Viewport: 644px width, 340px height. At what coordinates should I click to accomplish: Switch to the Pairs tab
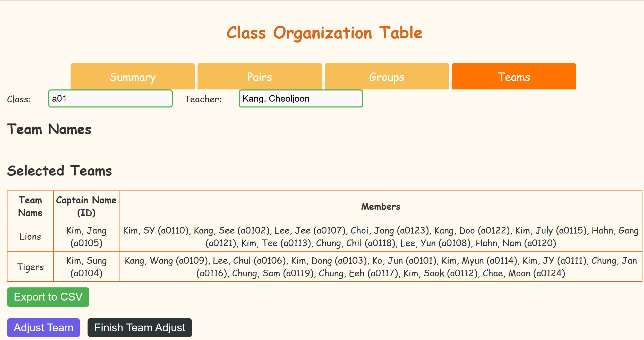click(259, 77)
